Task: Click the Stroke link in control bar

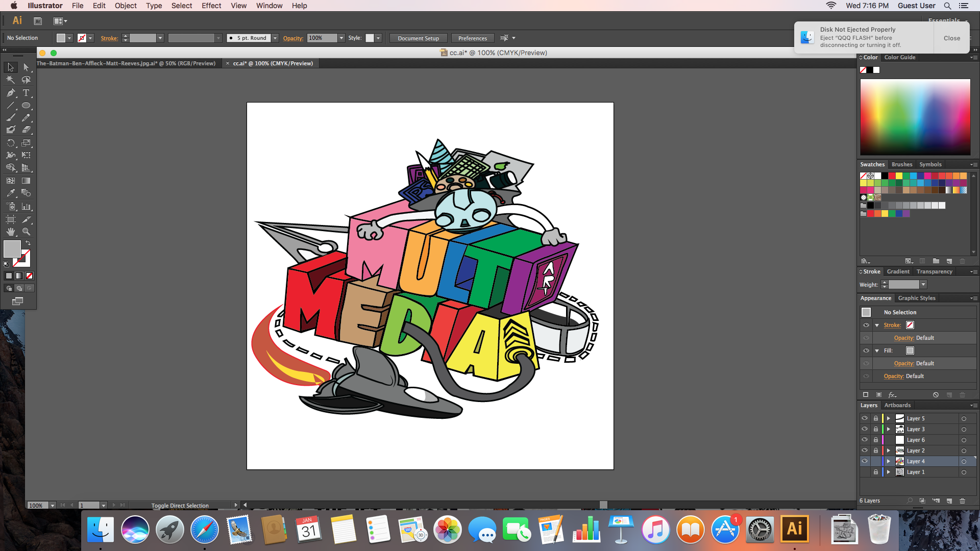Action: click(x=109, y=38)
